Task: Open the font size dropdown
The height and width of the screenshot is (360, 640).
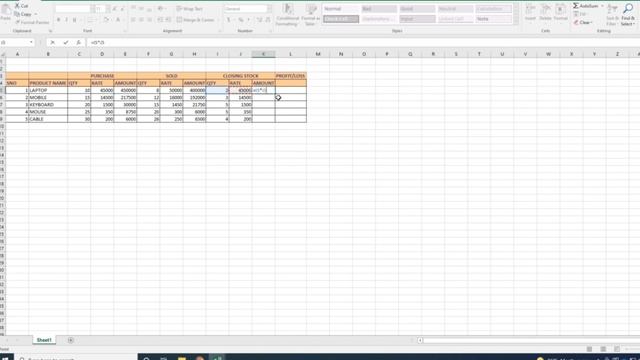Action: (x=108, y=9)
